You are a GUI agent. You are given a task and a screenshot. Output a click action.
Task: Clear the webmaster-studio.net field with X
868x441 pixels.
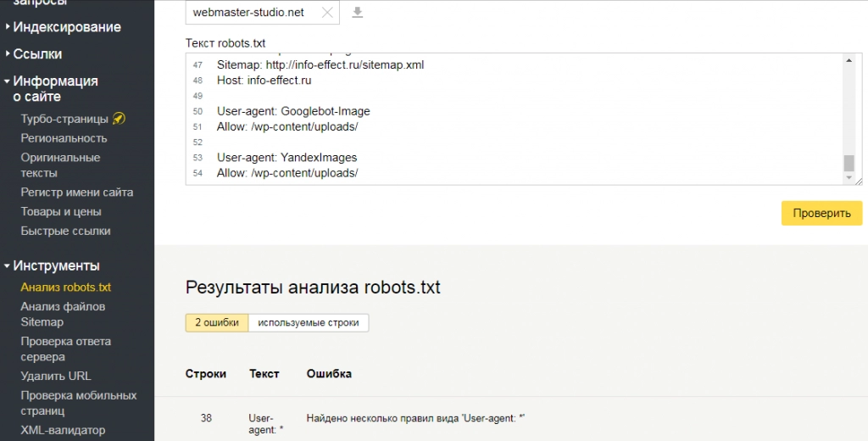point(327,13)
